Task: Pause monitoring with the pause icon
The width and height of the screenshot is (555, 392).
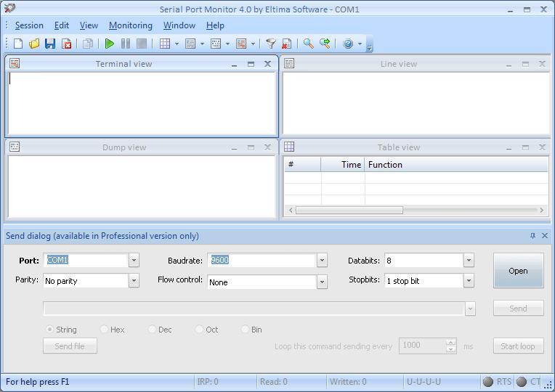Action: click(125, 44)
